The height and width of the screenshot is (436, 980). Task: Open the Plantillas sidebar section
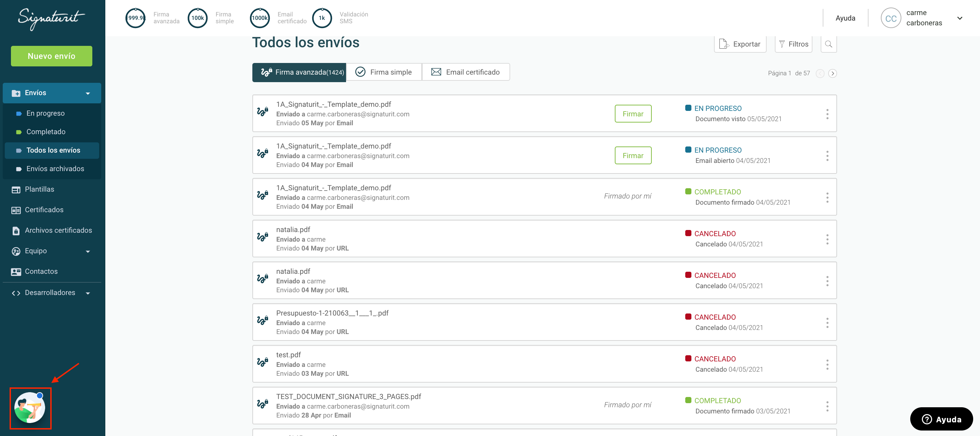coord(40,189)
